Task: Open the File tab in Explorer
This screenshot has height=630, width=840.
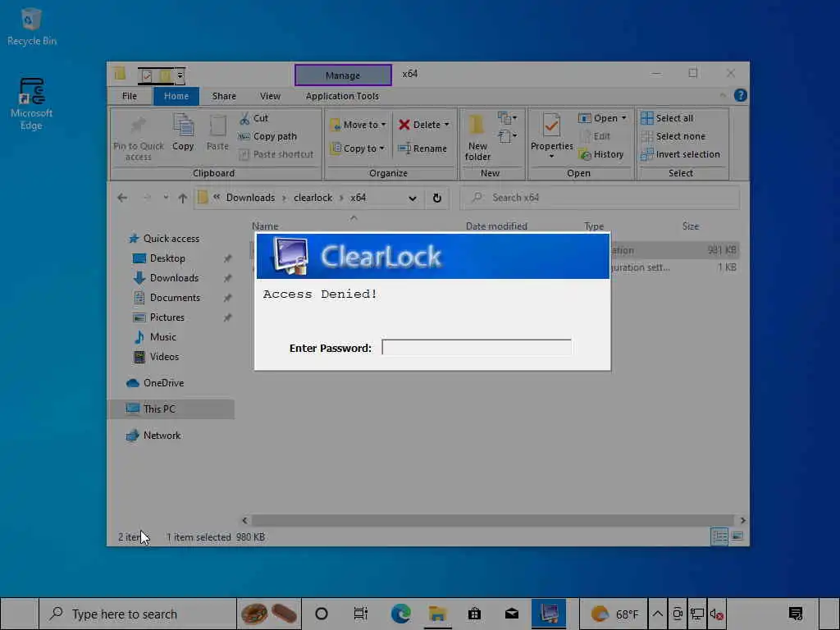Action: pyautogui.click(x=130, y=96)
